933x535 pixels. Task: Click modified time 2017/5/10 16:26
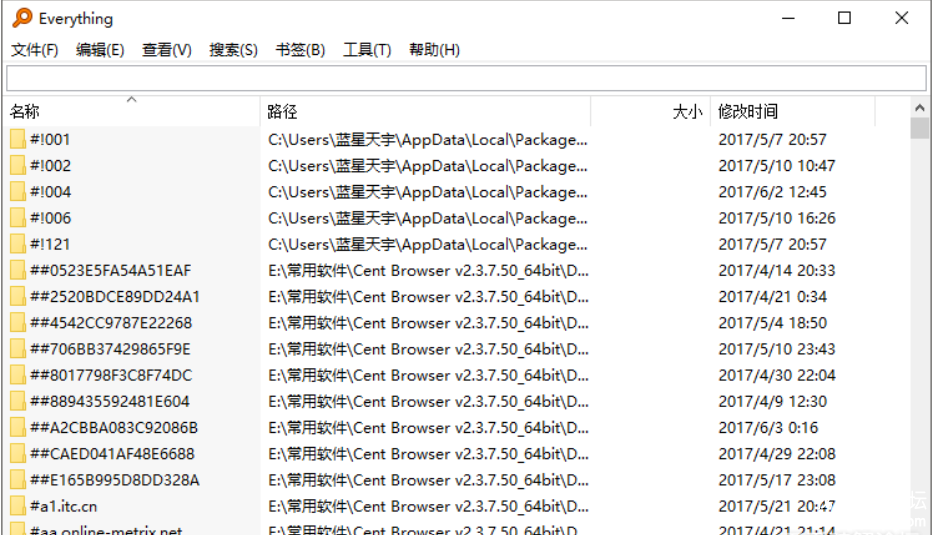pyautogui.click(x=777, y=218)
